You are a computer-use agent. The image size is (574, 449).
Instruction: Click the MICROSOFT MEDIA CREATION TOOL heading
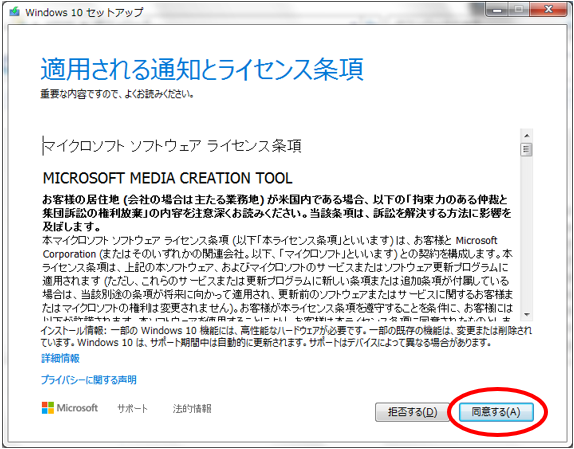point(168,179)
